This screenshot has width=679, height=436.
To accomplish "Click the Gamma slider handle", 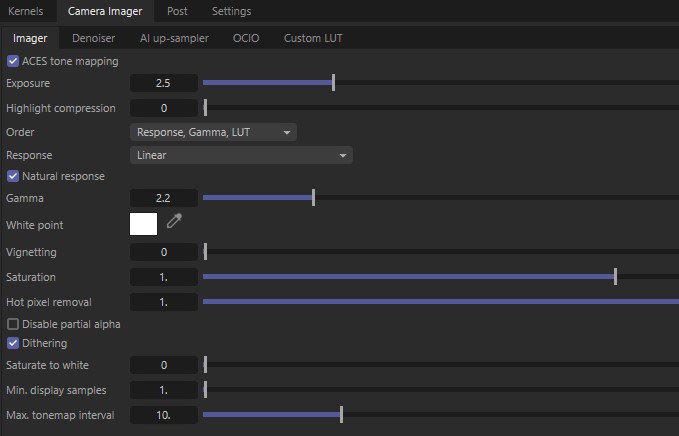I will 313,198.
